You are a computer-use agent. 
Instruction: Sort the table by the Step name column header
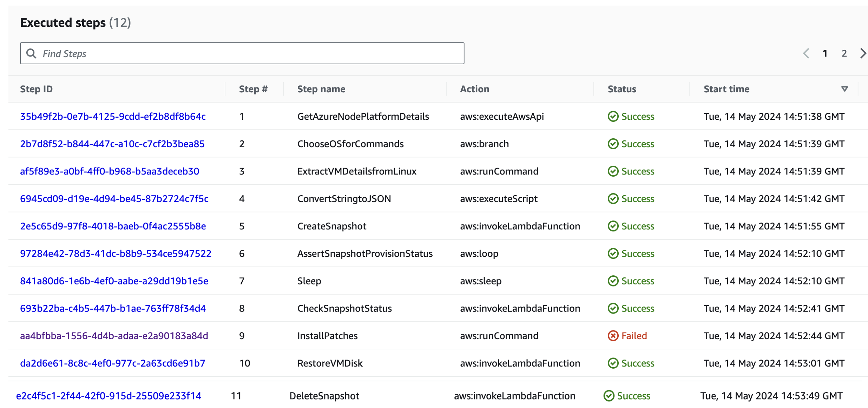(x=321, y=89)
